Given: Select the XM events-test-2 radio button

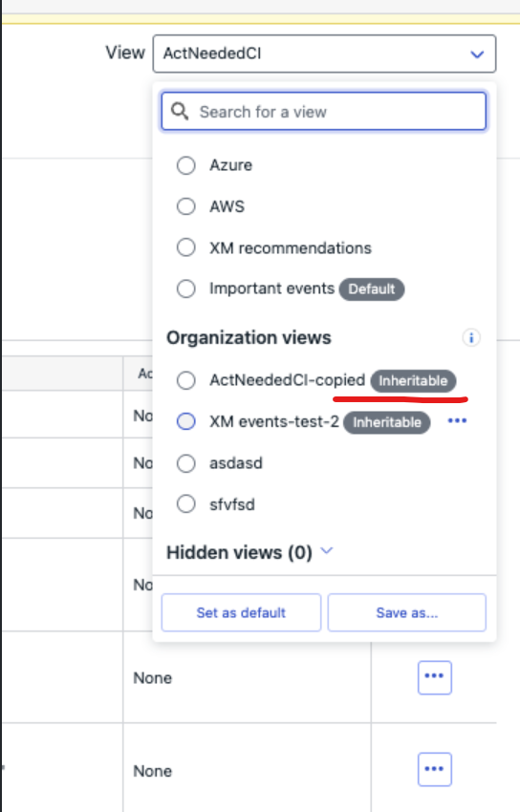Looking at the screenshot, I should tap(186, 421).
